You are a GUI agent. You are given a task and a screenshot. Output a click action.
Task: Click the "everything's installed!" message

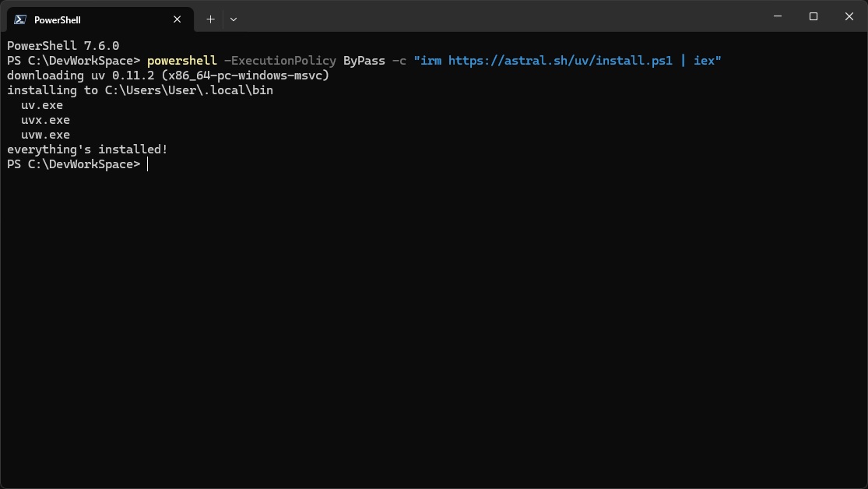[87, 150]
